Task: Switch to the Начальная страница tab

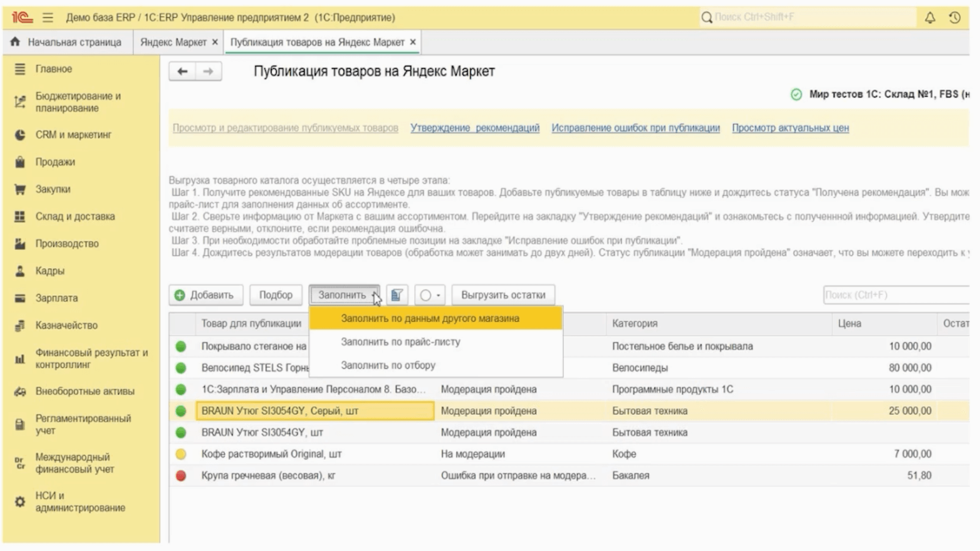Action: pos(67,42)
